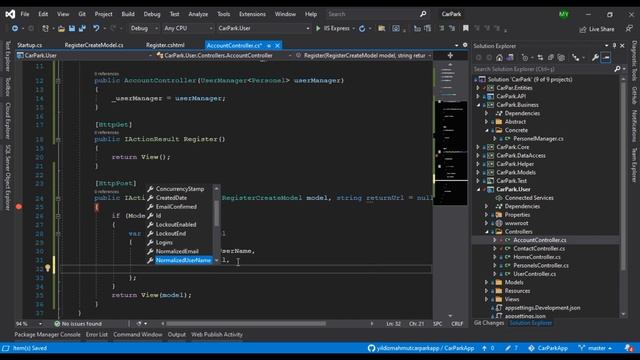The image size is (640, 360).
Task: Select appsettings.Development.json file
Action: point(542,308)
